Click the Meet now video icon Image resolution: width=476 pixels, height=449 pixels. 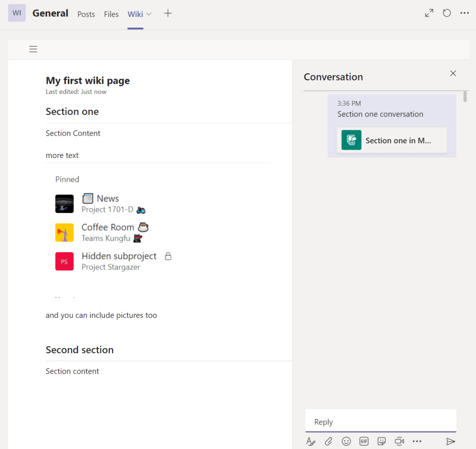(x=399, y=442)
